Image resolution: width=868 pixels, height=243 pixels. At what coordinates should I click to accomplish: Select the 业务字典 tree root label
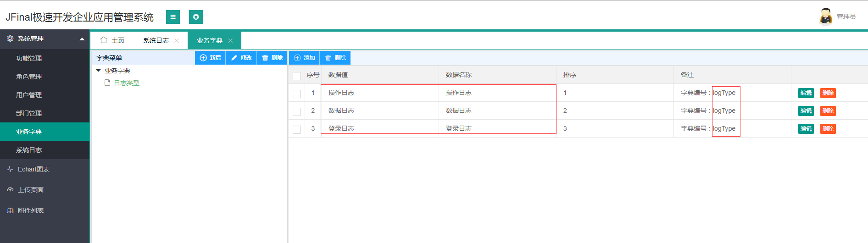117,71
